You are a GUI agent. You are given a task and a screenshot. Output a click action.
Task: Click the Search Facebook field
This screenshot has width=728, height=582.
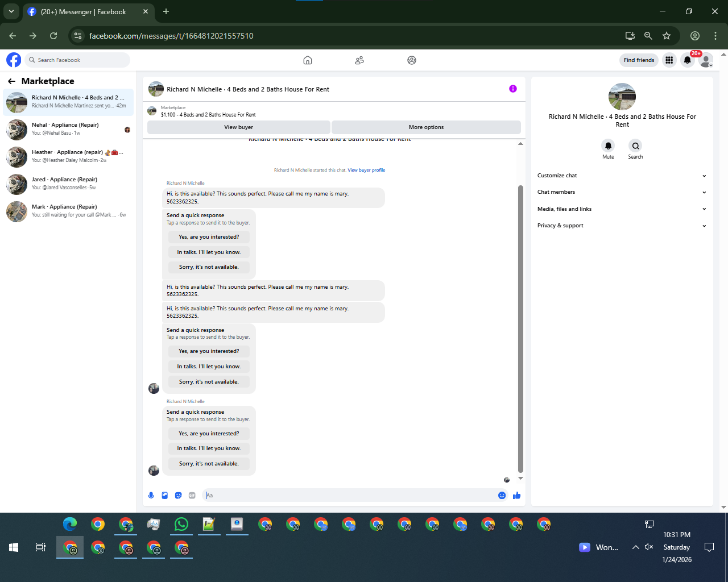coord(77,60)
